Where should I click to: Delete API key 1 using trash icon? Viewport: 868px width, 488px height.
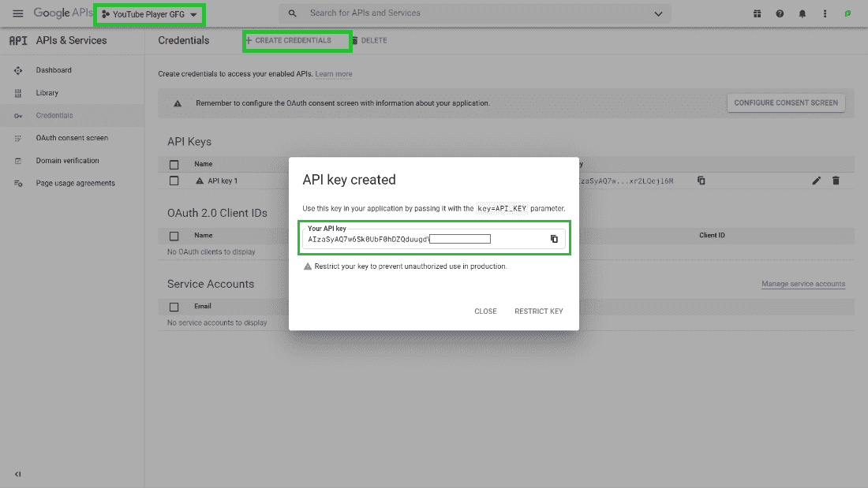(x=836, y=181)
